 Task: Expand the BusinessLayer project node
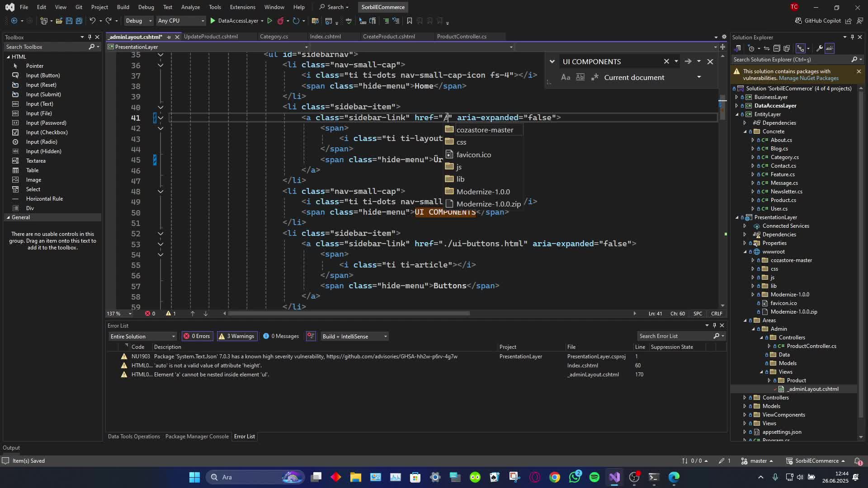coord(736,97)
